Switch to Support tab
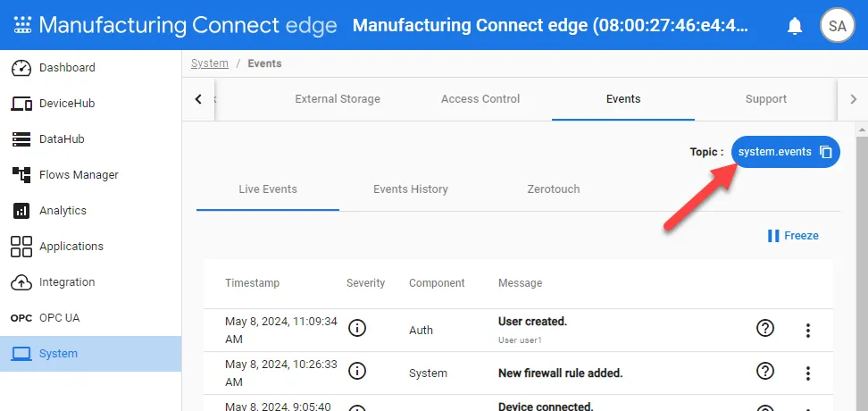This screenshot has height=411, width=868. 766,99
